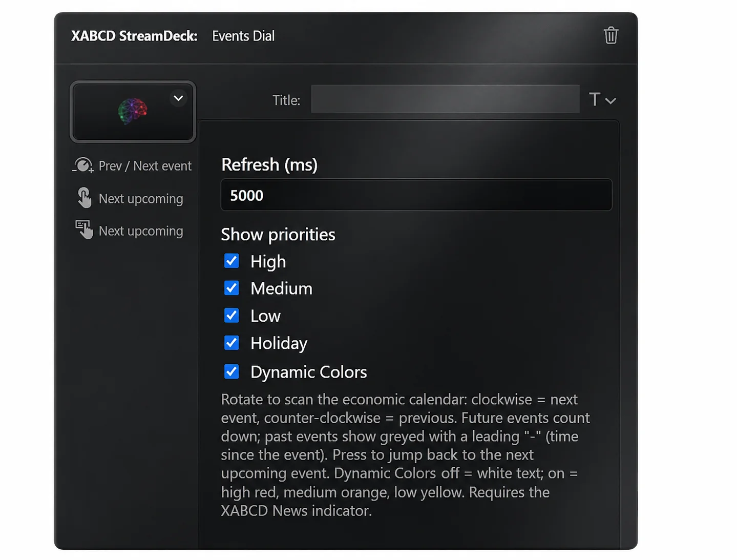
Task: Uncheck the High priority checkbox
Action: pyautogui.click(x=231, y=261)
